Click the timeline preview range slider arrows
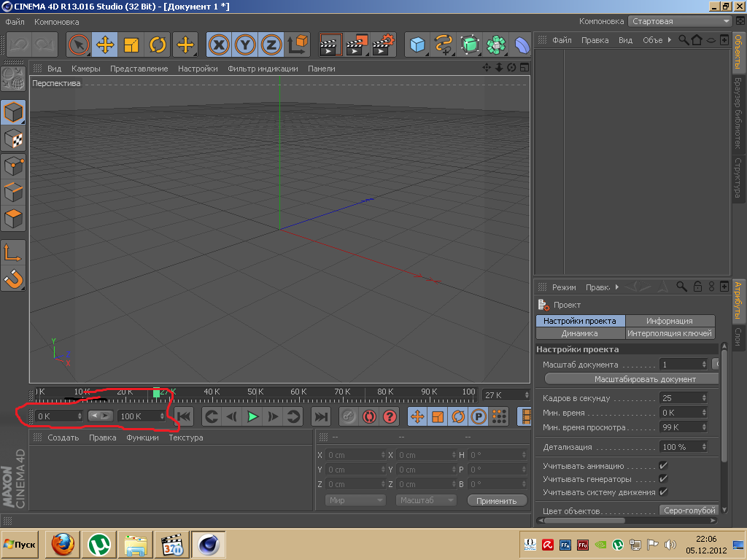Image resolution: width=747 pixels, height=560 pixels. [x=100, y=416]
